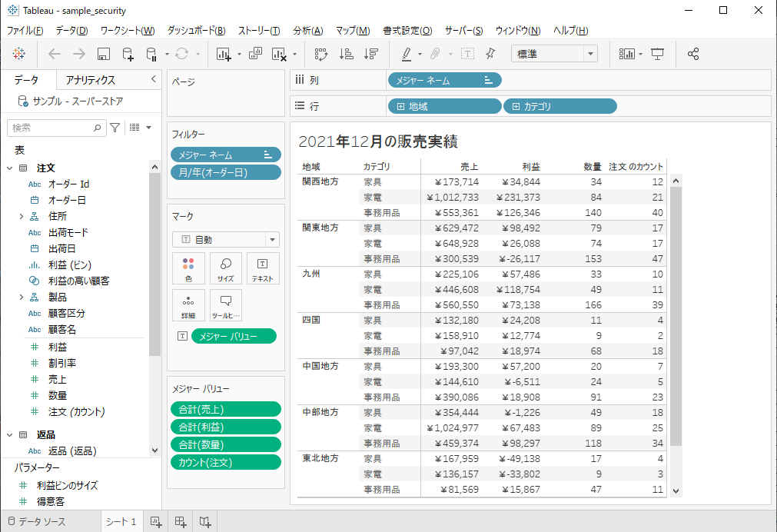The image size is (777, 532).
Task: Expand the カテゴリ pill on rows shelf
Action: [x=516, y=107]
